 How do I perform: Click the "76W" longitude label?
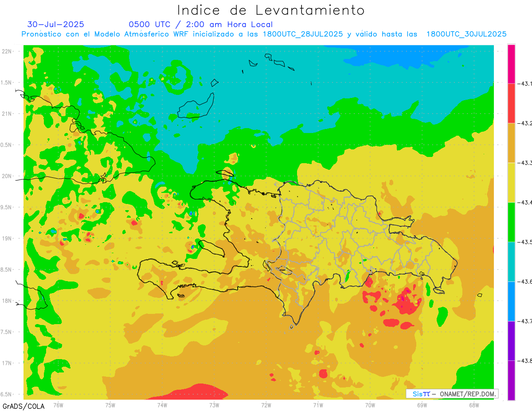58,405
